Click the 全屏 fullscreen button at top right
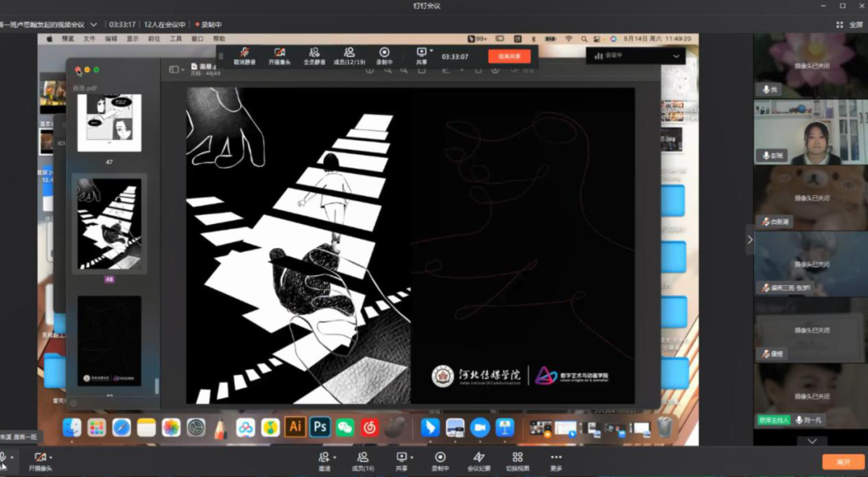 pos(850,25)
